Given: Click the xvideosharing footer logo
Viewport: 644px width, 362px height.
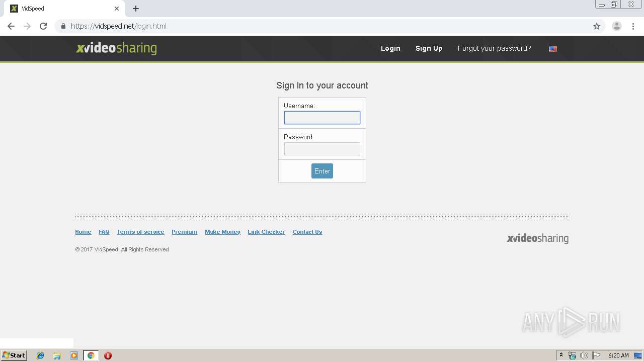Looking at the screenshot, I should tap(538, 238).
